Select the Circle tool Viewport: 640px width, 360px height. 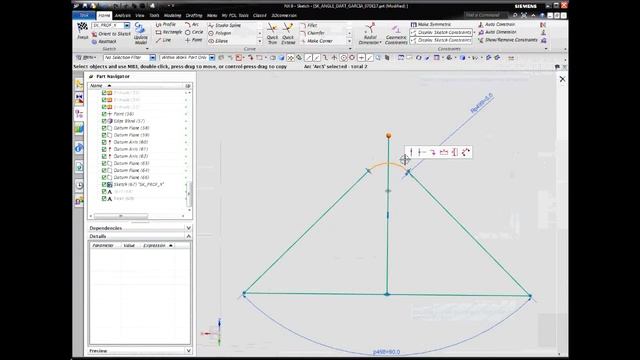(194, 32)
